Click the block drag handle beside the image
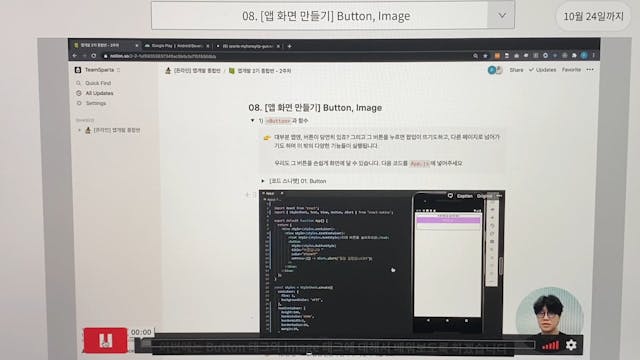Viewport: 640px width, 360px height. coord(253,196)
